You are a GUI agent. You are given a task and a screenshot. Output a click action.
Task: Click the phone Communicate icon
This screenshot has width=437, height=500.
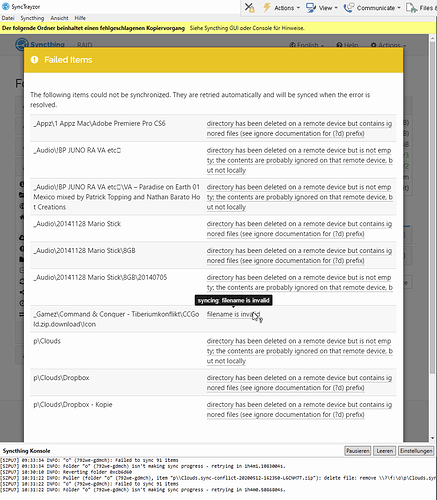pos(349,8)
